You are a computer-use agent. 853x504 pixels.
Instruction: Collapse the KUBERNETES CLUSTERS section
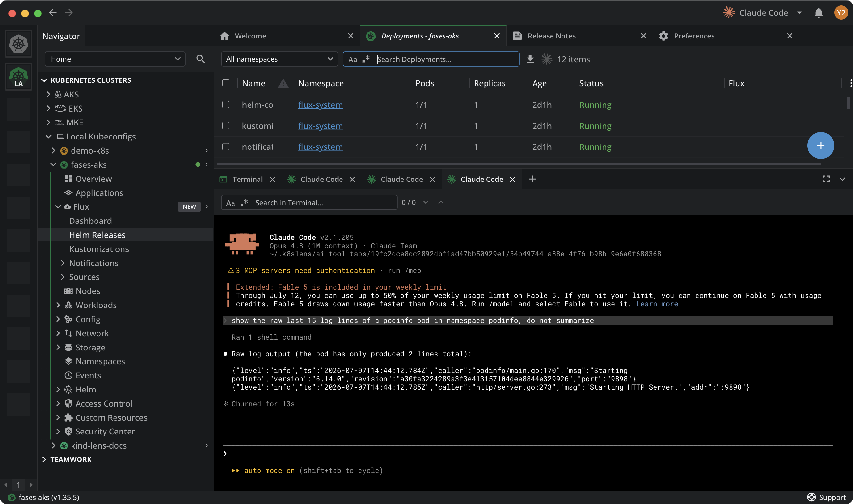pos(44,80)
